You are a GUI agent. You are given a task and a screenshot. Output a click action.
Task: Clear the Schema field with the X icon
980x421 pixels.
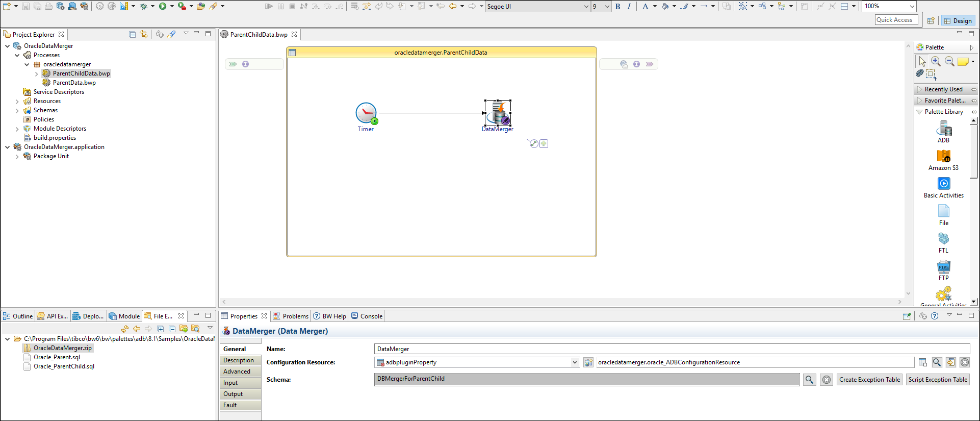click(827, 380)
